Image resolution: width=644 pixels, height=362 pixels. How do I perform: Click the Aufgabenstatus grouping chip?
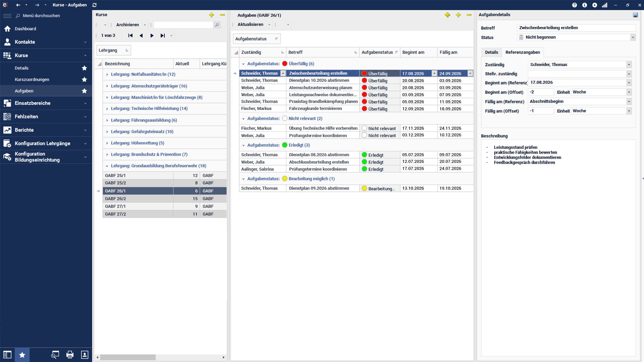[x=257, y=39]
